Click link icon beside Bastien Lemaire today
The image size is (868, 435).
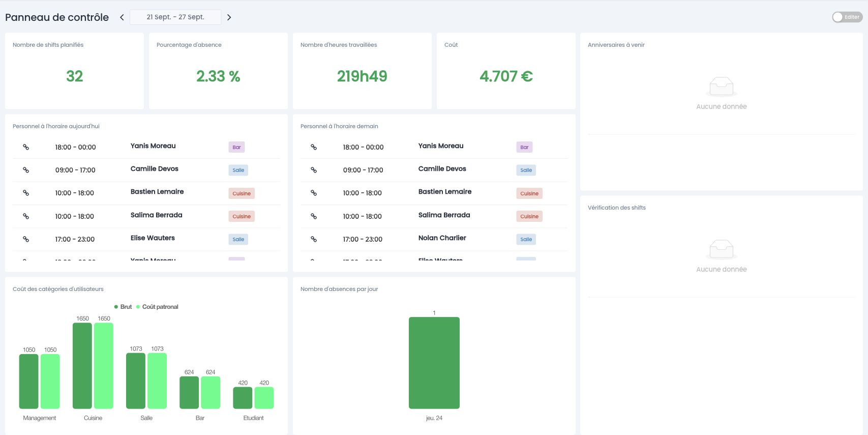[x=26, y=193]
